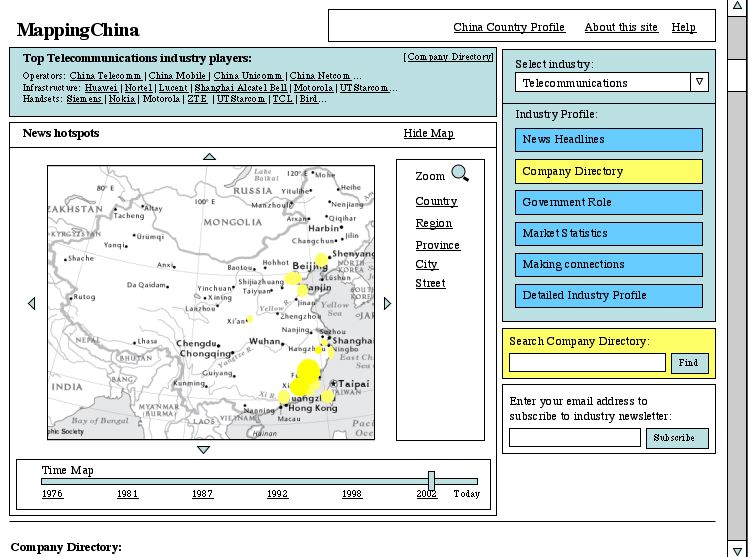Click the MappingChina site title
This screenshot has height=557, width=748.
pyautogui.click(x=78, y=30)
